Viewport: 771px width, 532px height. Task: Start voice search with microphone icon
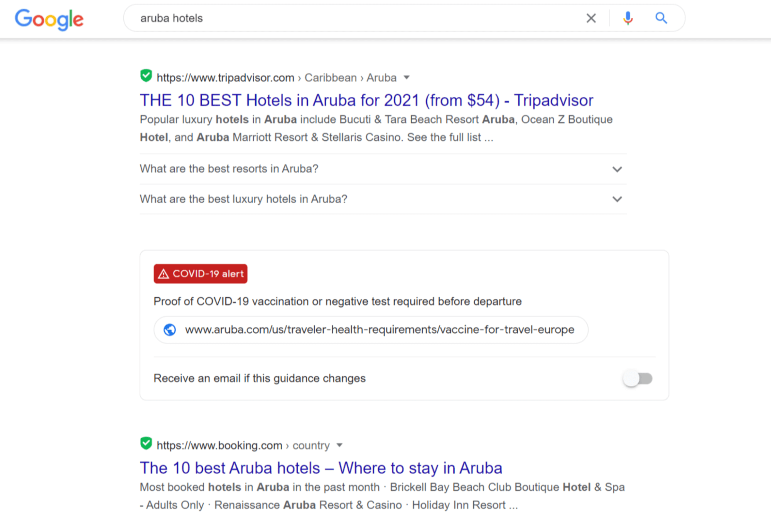point(628,18)
